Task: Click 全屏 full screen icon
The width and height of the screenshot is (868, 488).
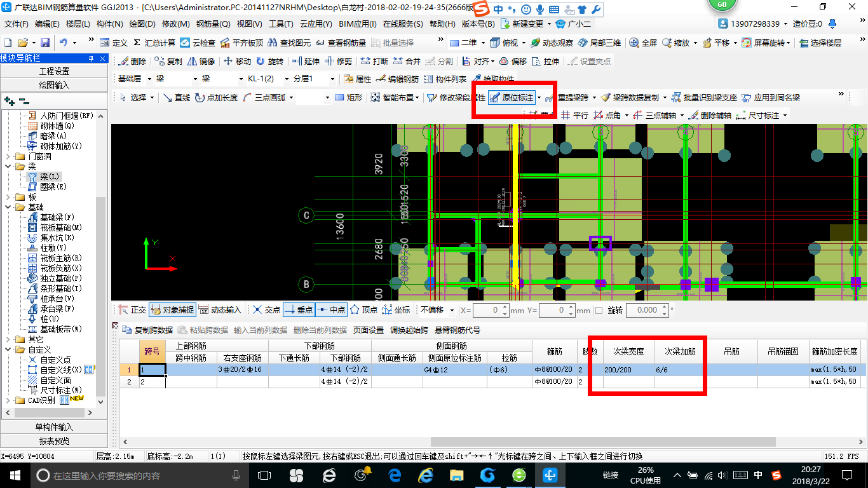Action: click(643, 43)
